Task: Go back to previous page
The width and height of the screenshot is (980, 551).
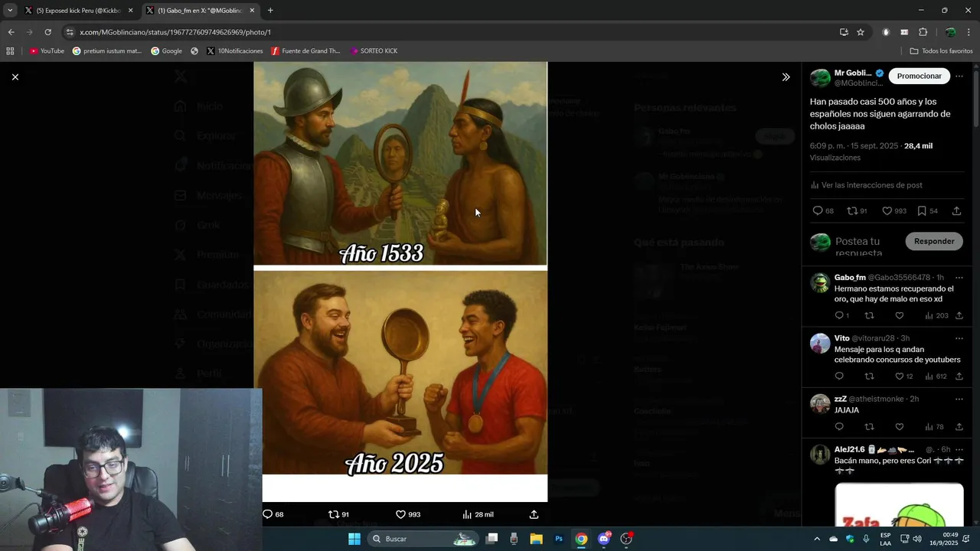Action: pyautogui.click(x=11, y=32)
